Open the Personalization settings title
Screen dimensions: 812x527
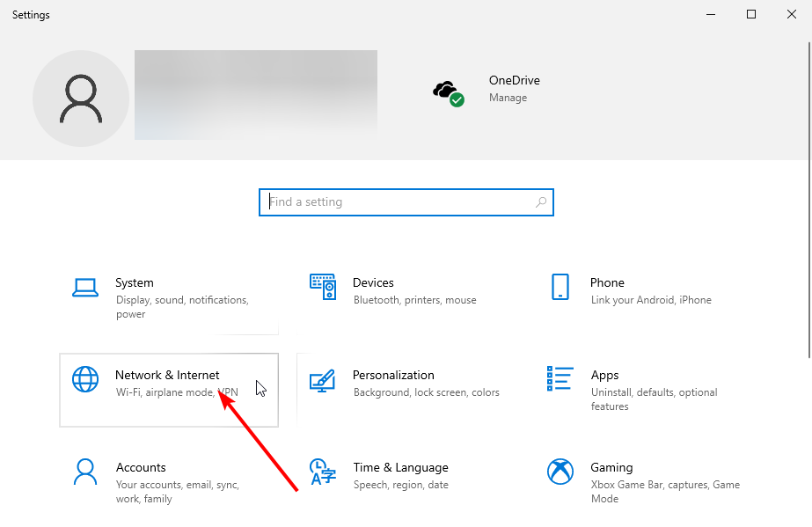point(393,375)
